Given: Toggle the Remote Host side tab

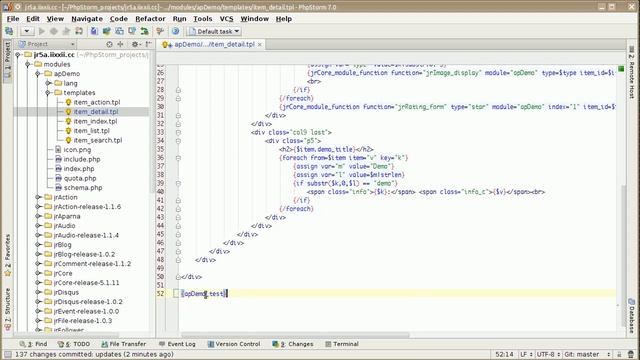Looking at the screenshot, I should (631, 73).
